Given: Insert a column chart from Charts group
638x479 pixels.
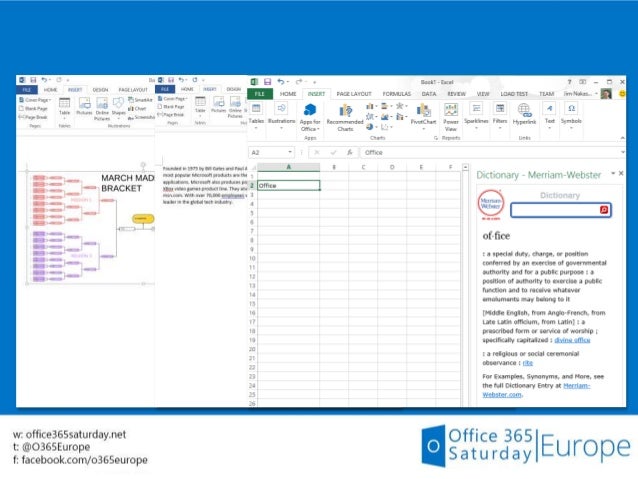Looking at the screenshot, I should tap(369, 106).
